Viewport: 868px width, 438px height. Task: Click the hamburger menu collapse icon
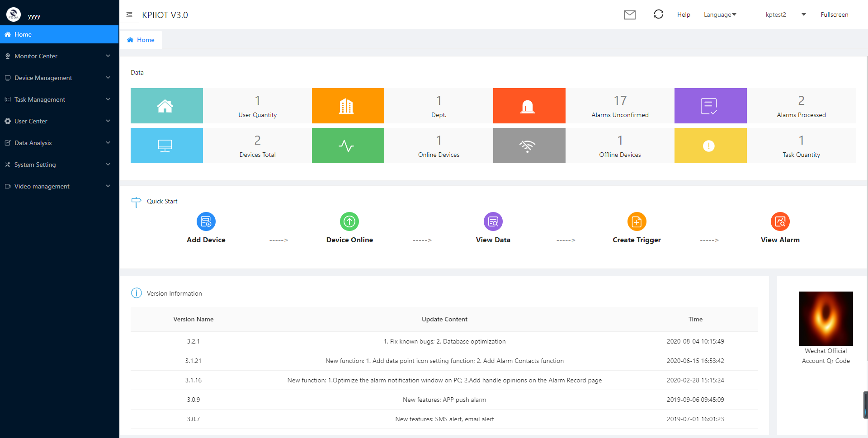pos(129,14)
